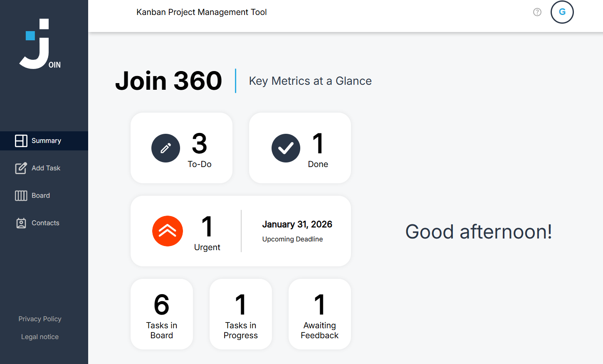
Task: Click the Kanban Project Management Tool header
Action: [x=202, y=12]
